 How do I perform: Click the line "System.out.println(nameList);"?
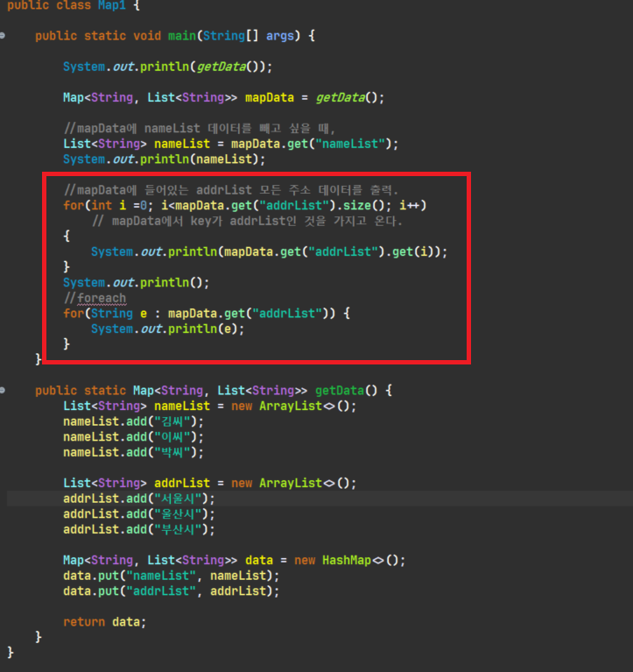point(164,159)
